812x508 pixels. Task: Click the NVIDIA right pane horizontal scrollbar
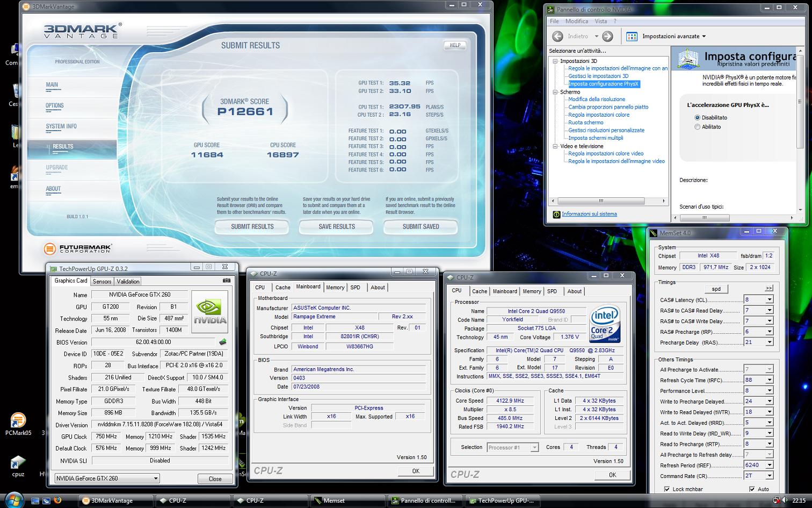click(x=734, y=218)
